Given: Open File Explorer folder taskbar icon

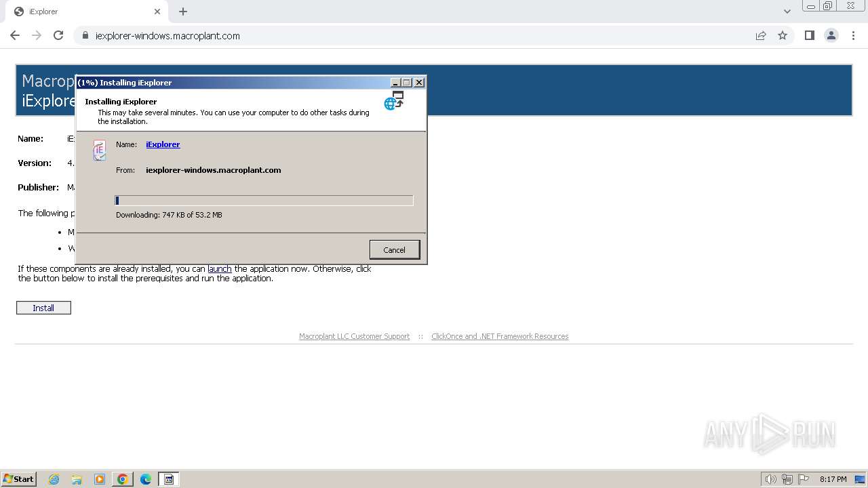Looking at the screenshot, I should coord(77,479).
